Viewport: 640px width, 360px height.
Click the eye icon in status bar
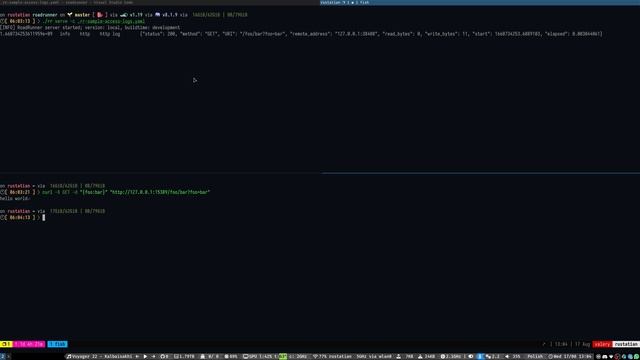471,356
